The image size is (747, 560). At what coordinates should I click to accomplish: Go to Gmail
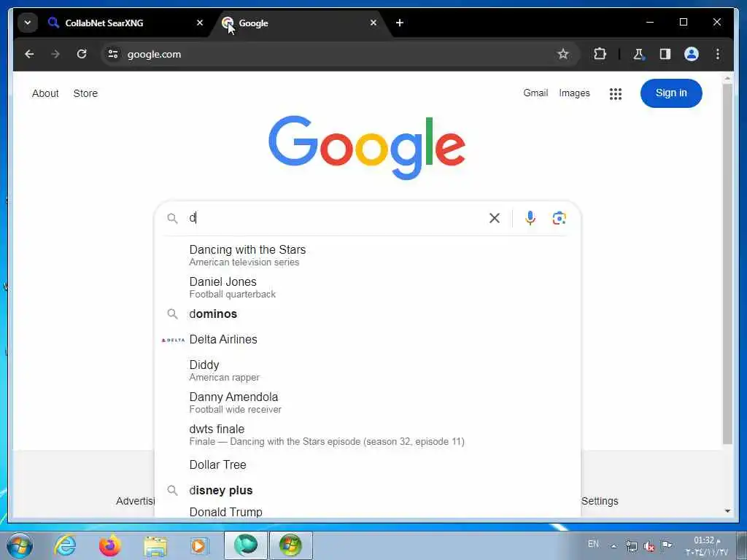tap(535, 93)
